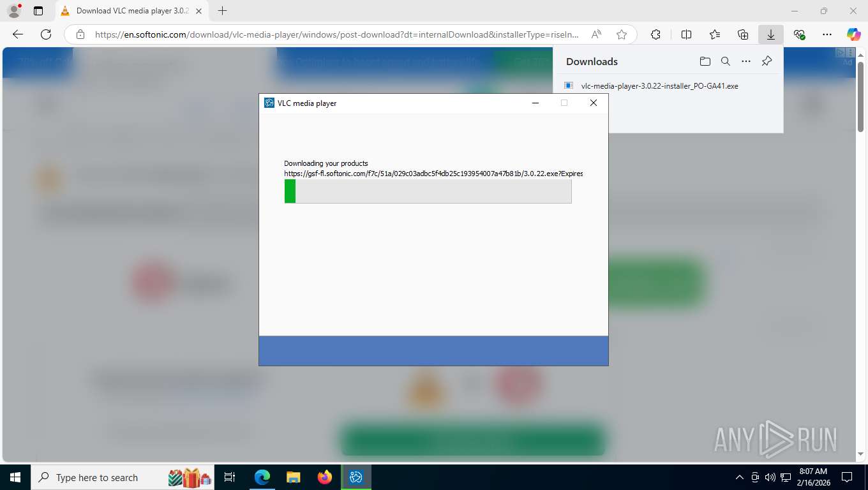Viewport: 868px width, 490px height.
Task: Click the Downloading your products label
Action: (x=326, y=163)
